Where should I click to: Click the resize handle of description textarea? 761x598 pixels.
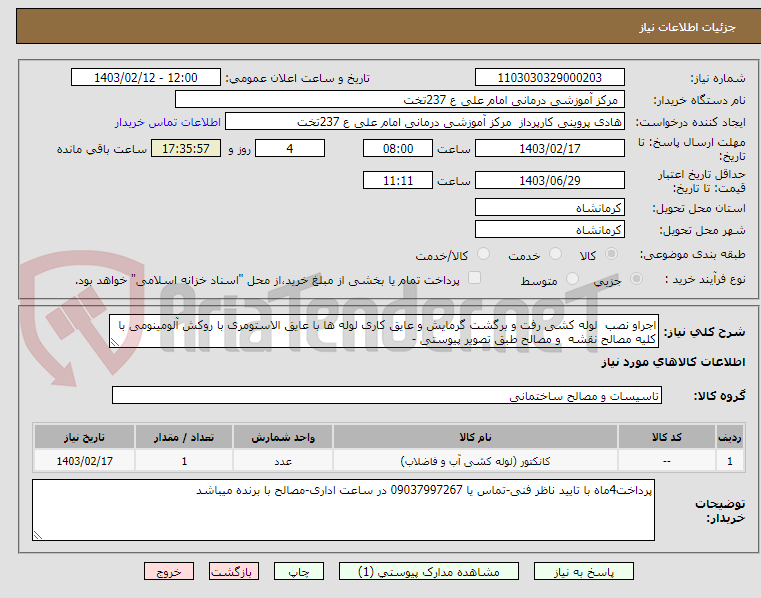[115, 343]
